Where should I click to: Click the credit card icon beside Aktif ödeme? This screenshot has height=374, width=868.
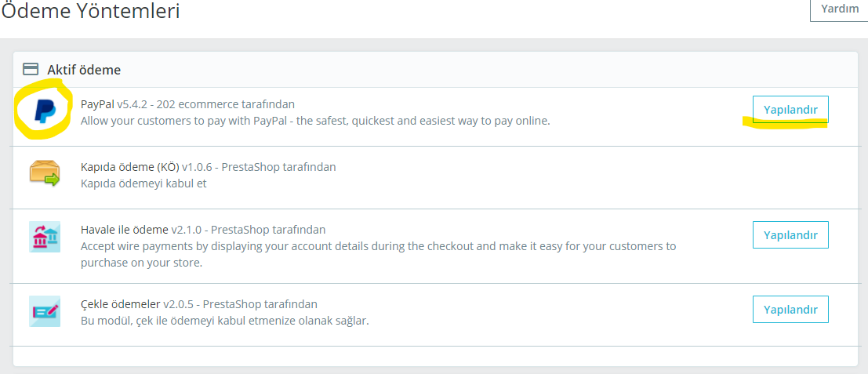click(x=31, y=70)
